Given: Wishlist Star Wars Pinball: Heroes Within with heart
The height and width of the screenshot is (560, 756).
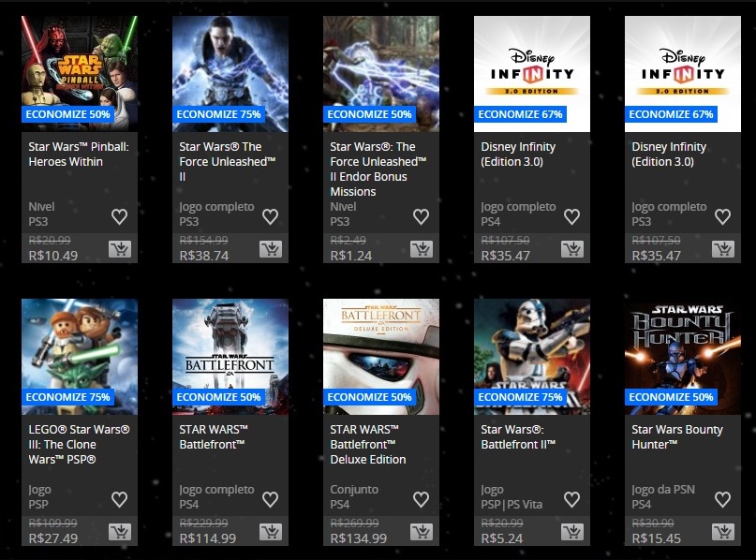Looking at the screenshot, I should click(x=120, y=216).
